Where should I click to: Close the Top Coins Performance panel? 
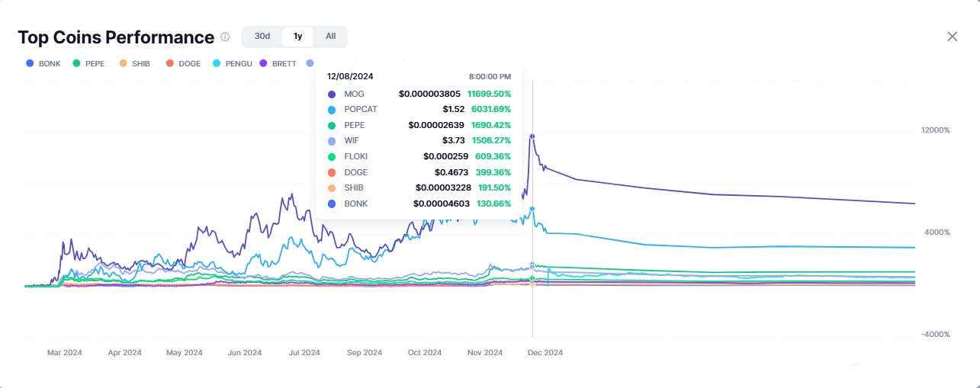[x=952, y=37]
